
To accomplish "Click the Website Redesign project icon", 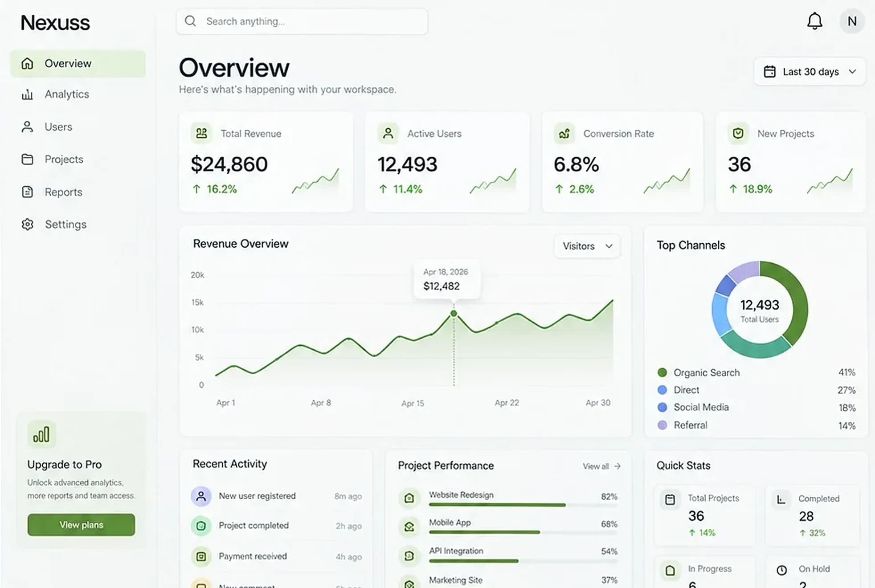I will [409, 498].
